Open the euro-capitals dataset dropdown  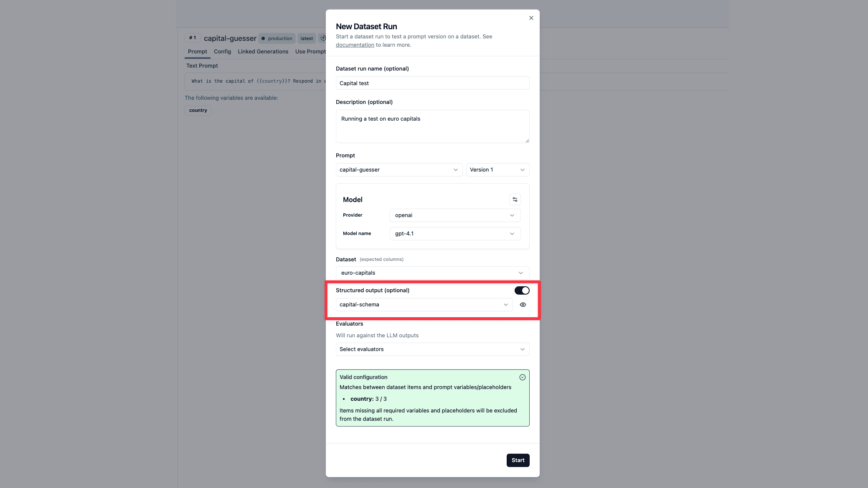(432, 273)
